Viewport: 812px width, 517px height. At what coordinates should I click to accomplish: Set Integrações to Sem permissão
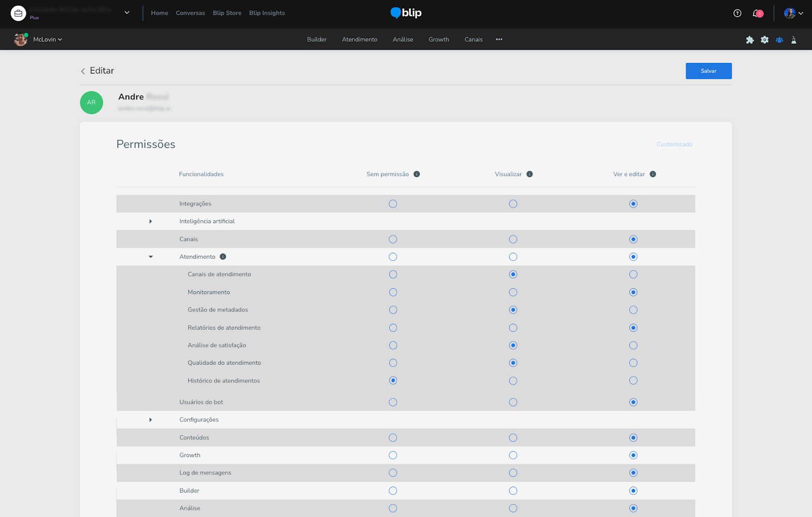[393, 204]
